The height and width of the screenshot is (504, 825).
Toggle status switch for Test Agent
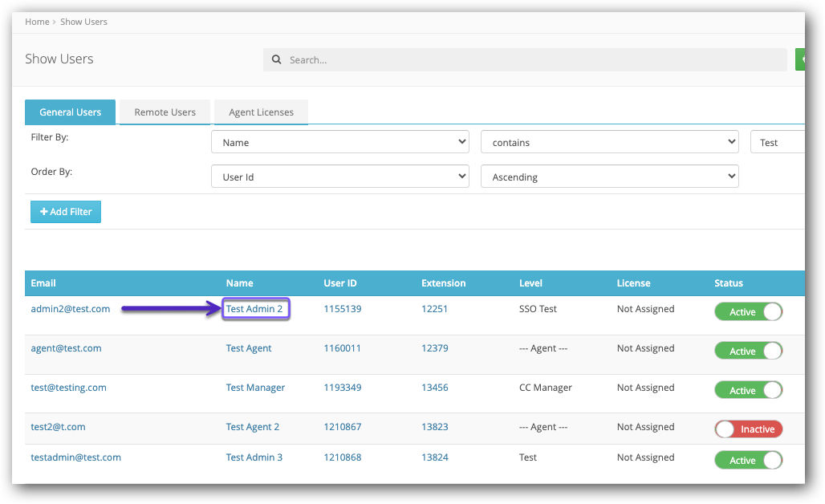[748, 352]
